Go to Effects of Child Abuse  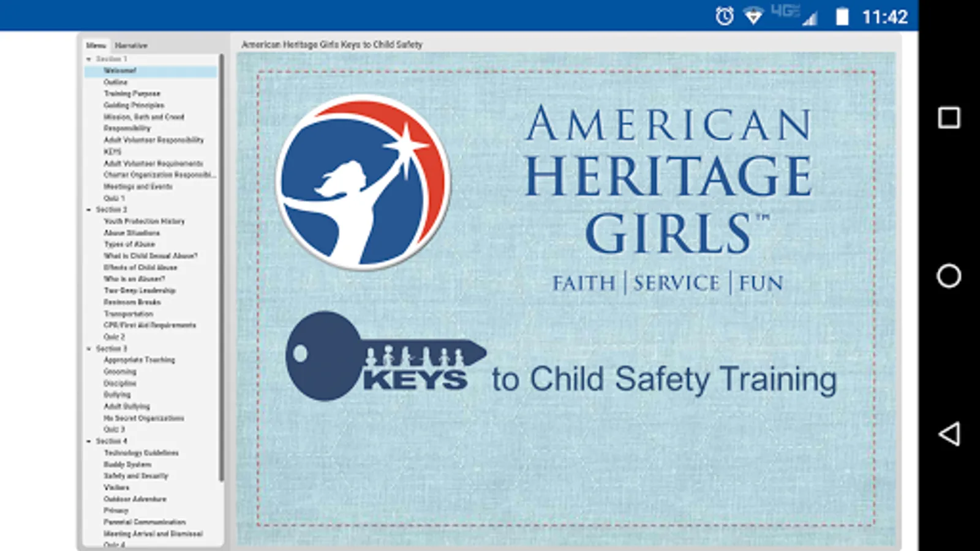click(x=140, y=268)
